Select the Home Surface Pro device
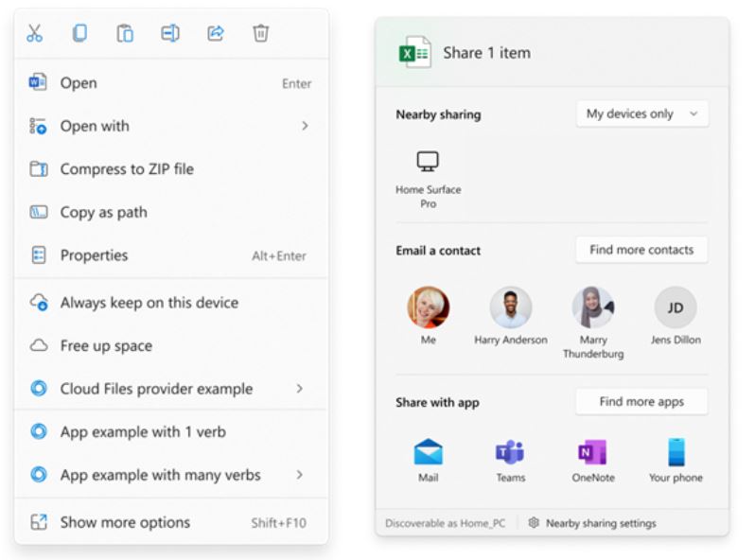Screen dimensions: 755x560 point(428,180)
